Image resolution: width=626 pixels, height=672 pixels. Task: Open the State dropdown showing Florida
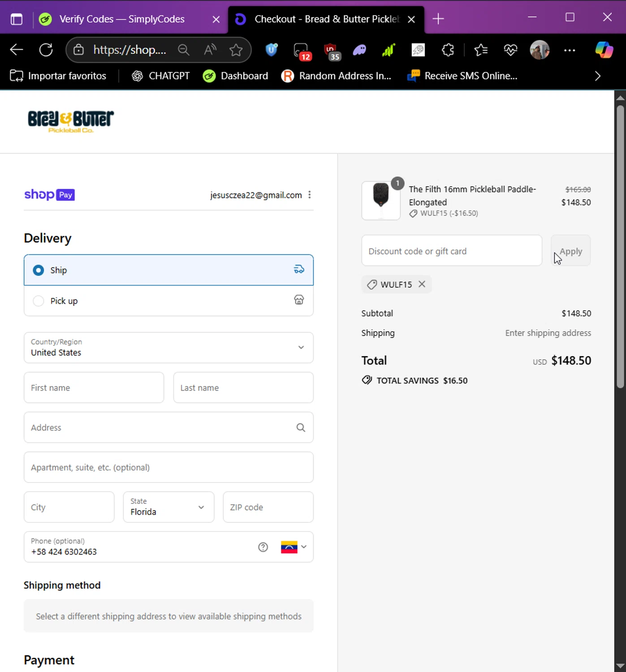(168, 507)
